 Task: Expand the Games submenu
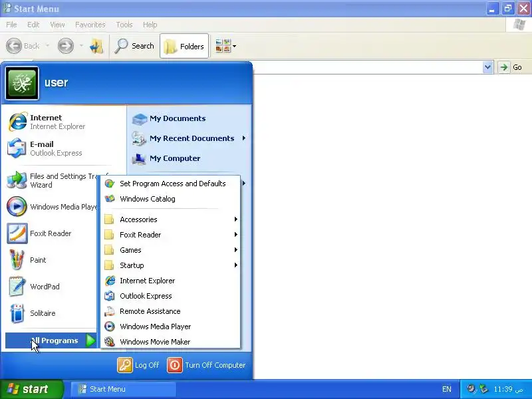(170, 250)
